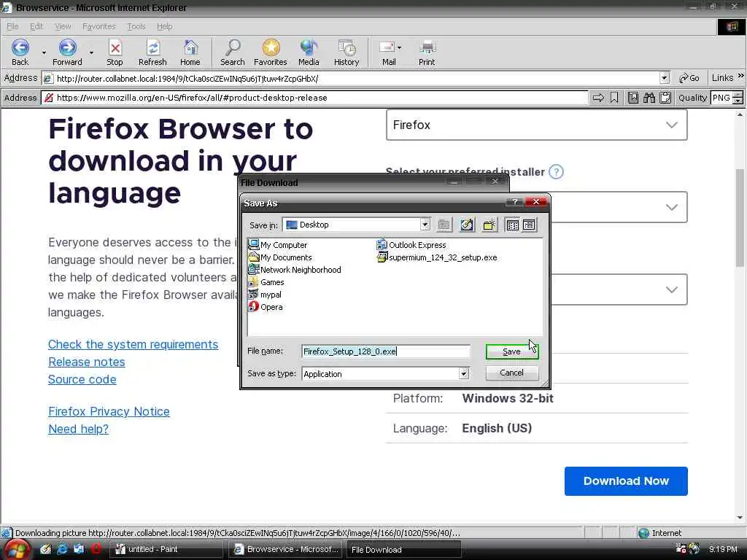Click installer help question mark icon
This screenshot has height=560, width=747.
tap(556, 172)
